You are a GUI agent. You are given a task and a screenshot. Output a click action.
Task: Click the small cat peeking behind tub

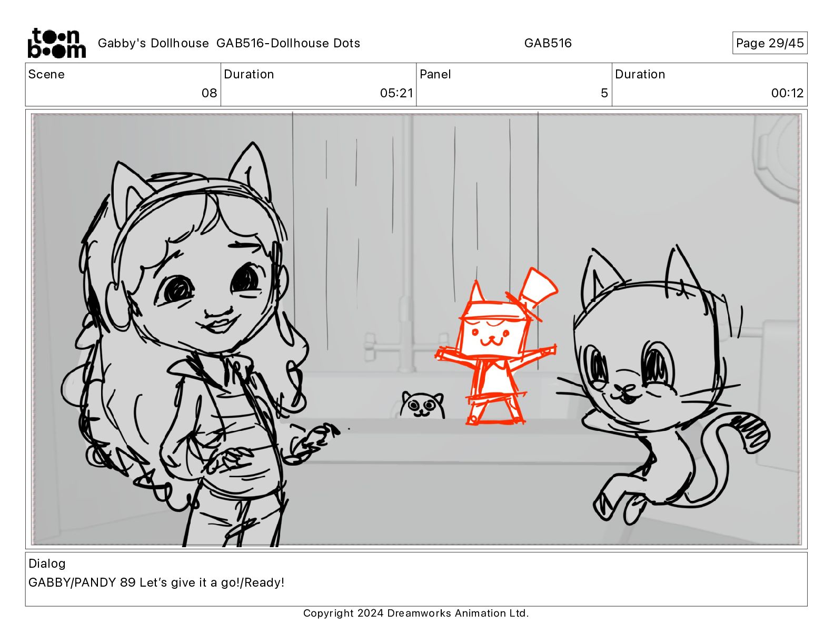coord(422,405)
